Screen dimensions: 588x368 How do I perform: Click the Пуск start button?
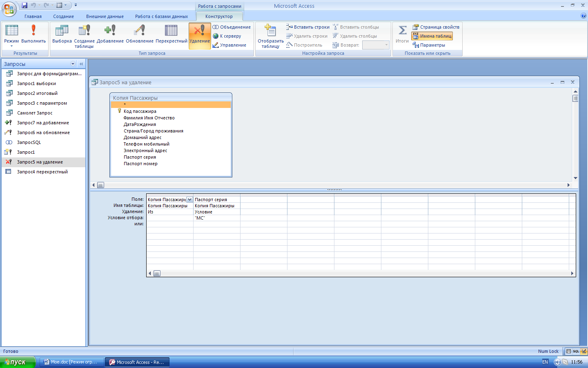(18, 362)
